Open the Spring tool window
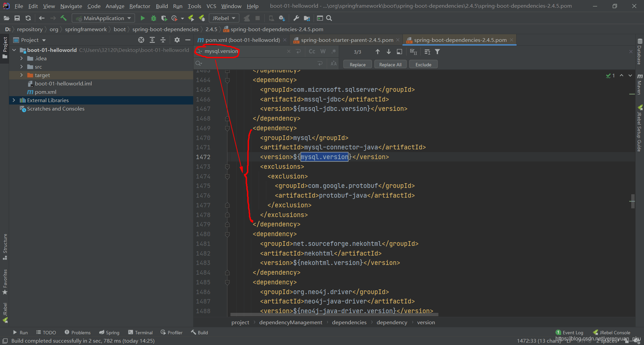The width and height of the screenshot is (644, 345). (x=109, y=332)
